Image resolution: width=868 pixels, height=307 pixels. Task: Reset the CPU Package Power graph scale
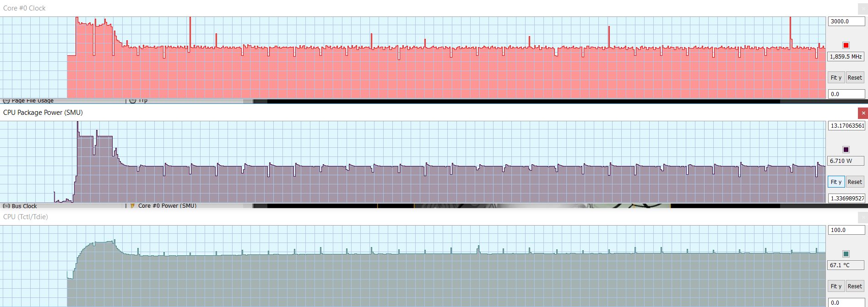click(854, 182)
